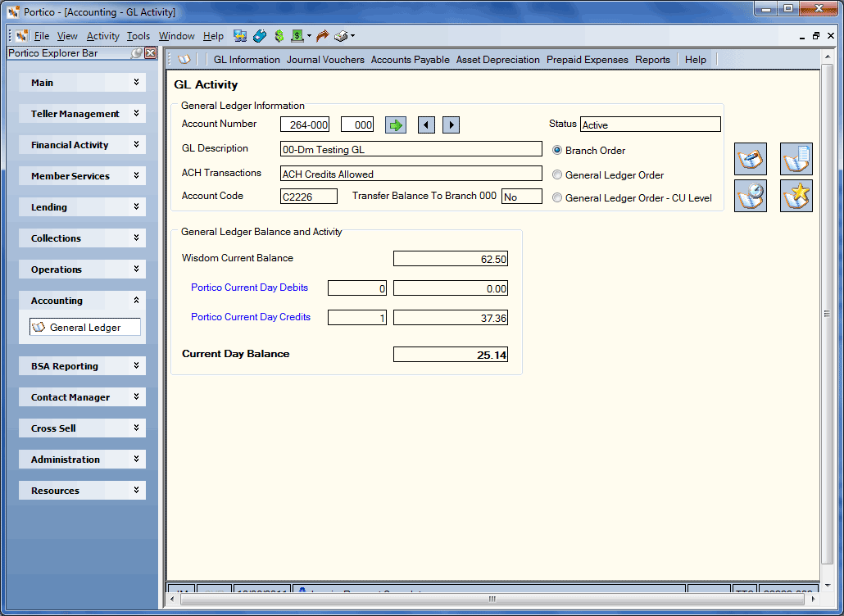Image resolution: width=844 pixels, height=616 pixels.
Task: Expand the Lending section
Action: (83, 207)
